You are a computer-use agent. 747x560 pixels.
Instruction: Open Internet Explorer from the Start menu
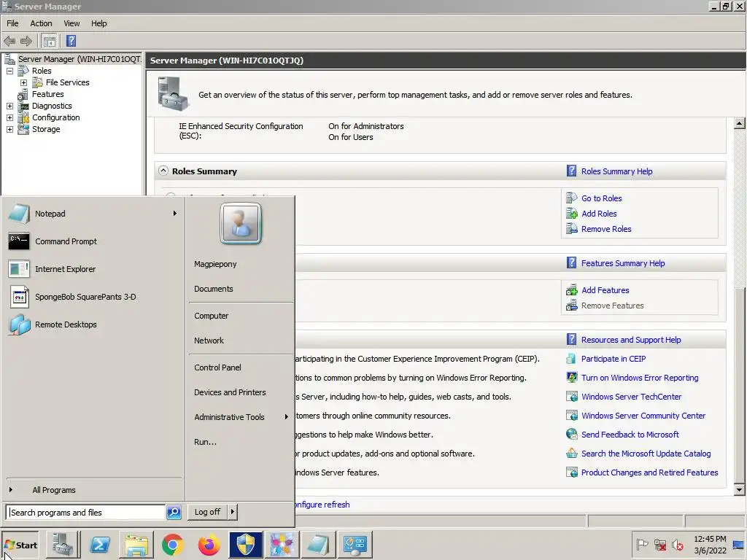[x=93, y=269]
